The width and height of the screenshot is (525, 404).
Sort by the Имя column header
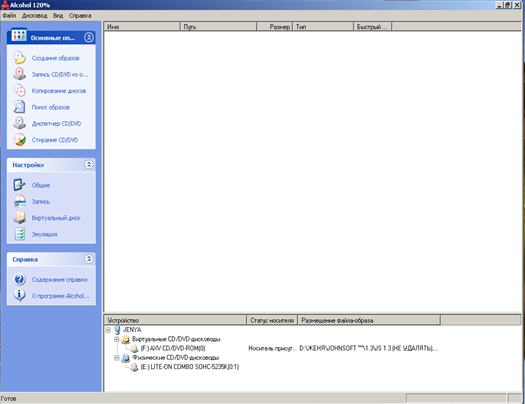coord(142,27)
